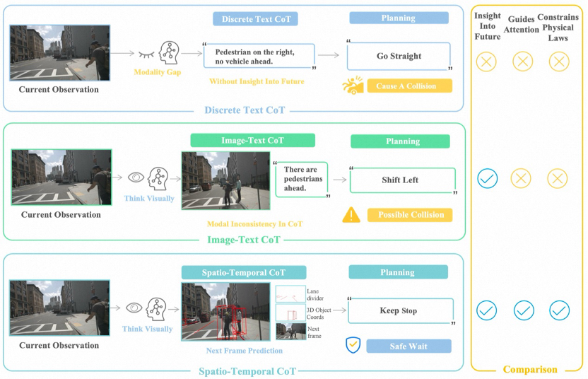Click the blue Discrete Text CoT header label
This screenshot has height=379, width=588.
pyautogui.click(x=255, y=19)
